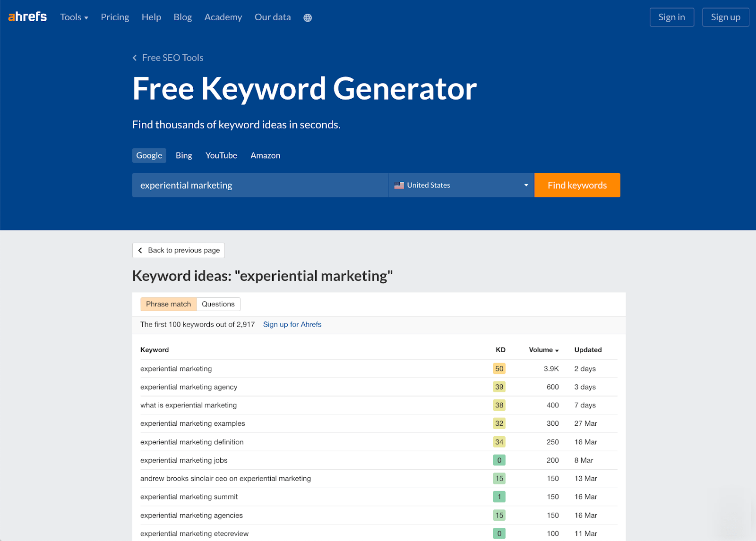Click the left arrow on Back to previous page

click(x=140, y=250)
